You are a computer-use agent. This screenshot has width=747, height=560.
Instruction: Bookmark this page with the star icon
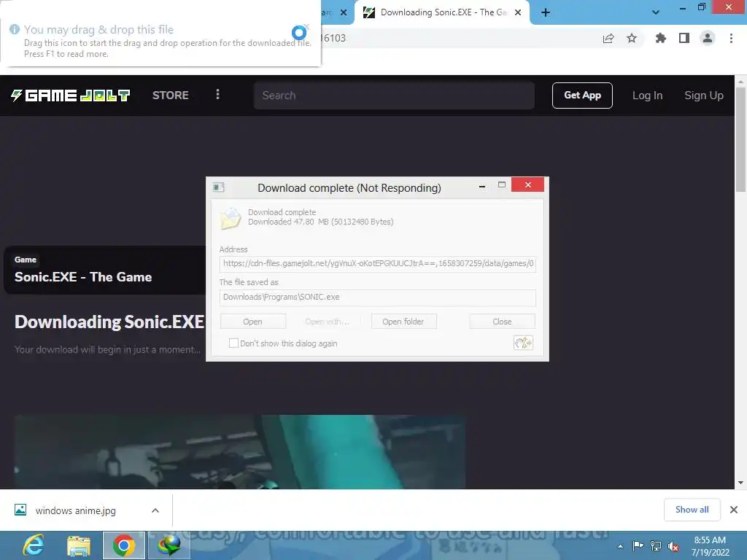(632, 38)
